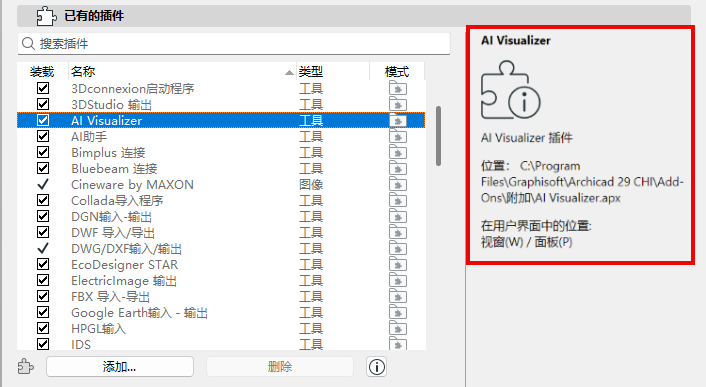Click the mode folder icon for Bluebeam 连接
Image resolution: width=706 pixels, height=387 pixels.
(x=398, y=168)
